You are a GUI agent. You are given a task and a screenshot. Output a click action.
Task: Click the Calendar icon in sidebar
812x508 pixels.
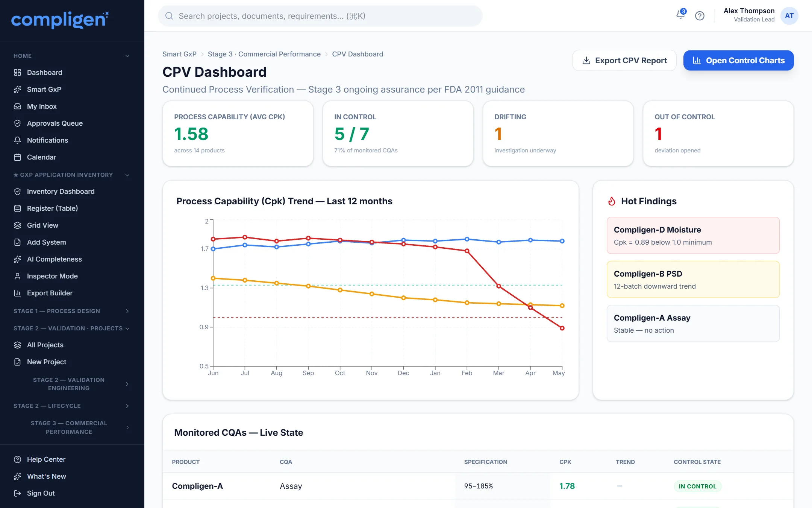pyautogui.click(x=17, y=157)
